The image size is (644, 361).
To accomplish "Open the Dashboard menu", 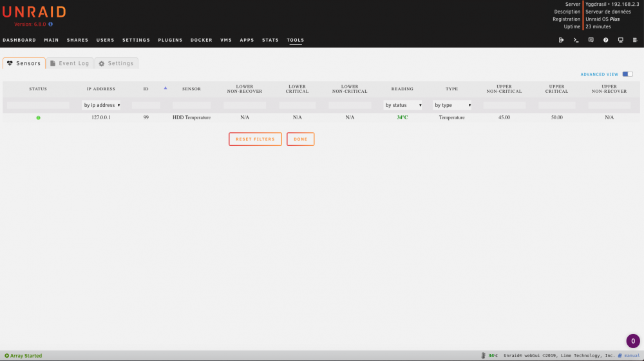I will (19, 41).
